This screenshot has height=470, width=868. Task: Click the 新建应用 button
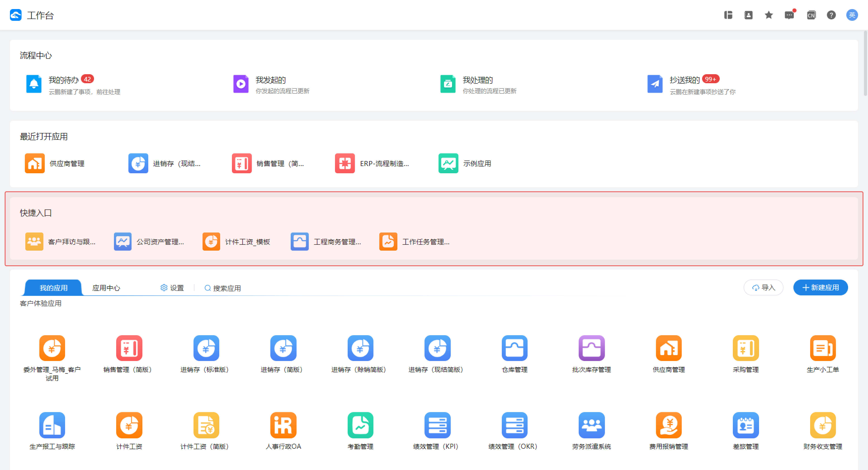[821, 288]
